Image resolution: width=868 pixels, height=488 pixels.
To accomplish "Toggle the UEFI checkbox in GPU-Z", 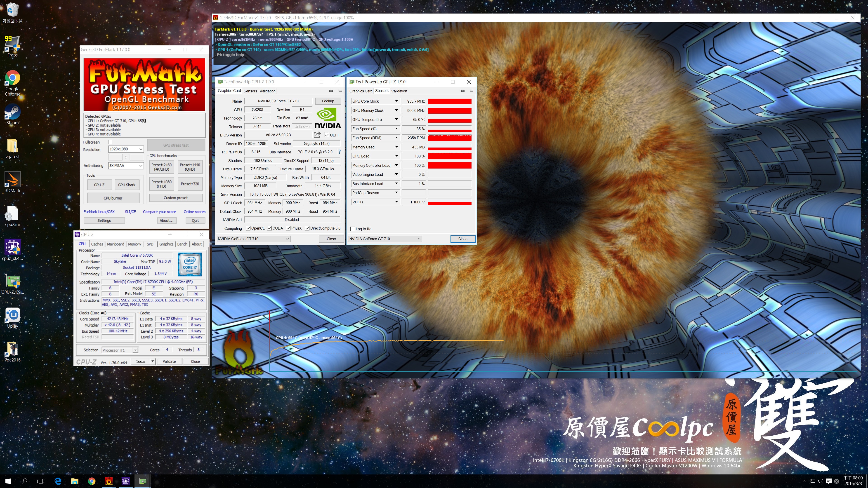I will point(326,135).
